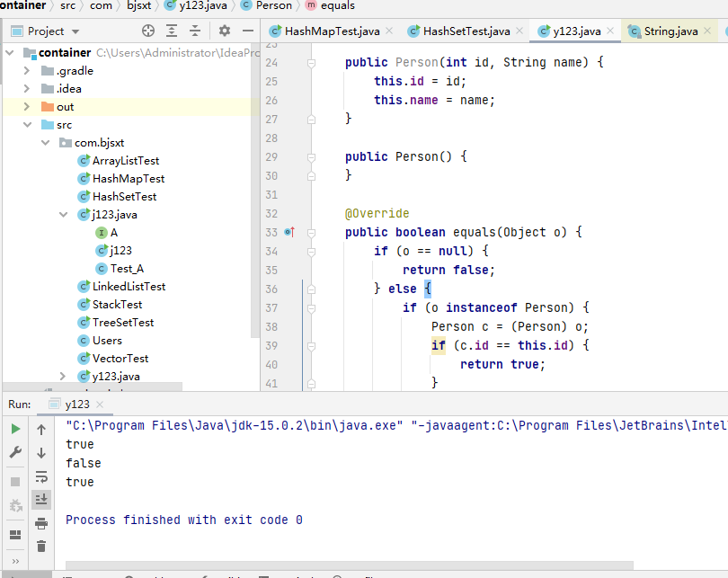Open run configuration wrench icon
Screen dimensions: 728x578
[x=15, y=452]
